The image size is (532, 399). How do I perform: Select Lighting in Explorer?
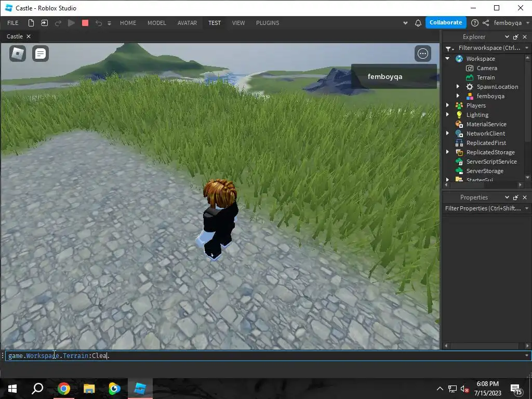tap(477, 115)
